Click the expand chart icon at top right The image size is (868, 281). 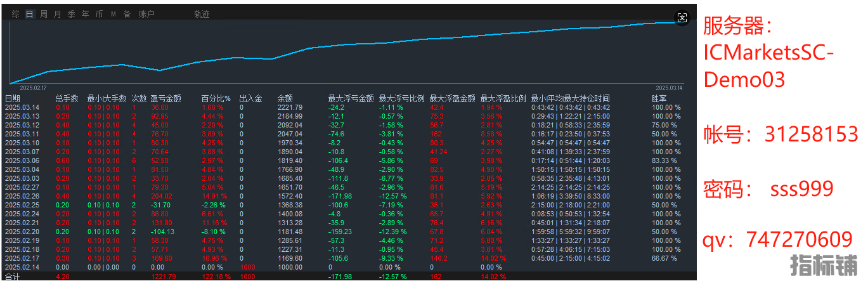682,18
